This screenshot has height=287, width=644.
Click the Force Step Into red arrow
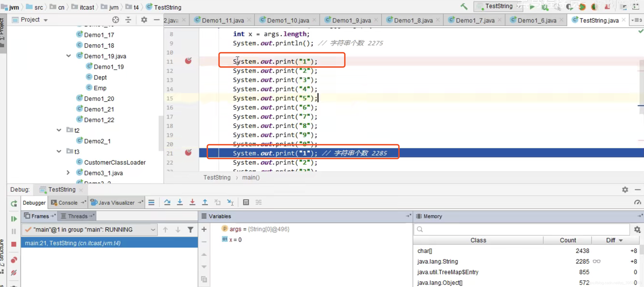click(192, 202)
